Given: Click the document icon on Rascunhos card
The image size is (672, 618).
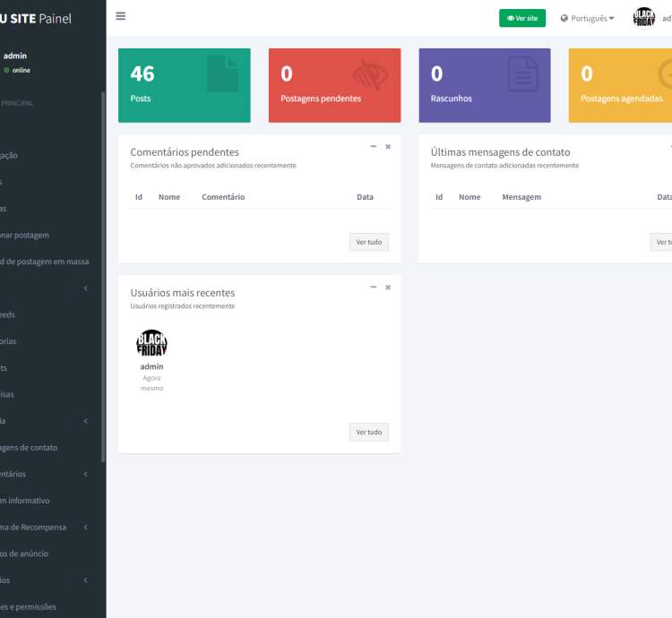Looking at the screenshot, I should tap(523, 74).
